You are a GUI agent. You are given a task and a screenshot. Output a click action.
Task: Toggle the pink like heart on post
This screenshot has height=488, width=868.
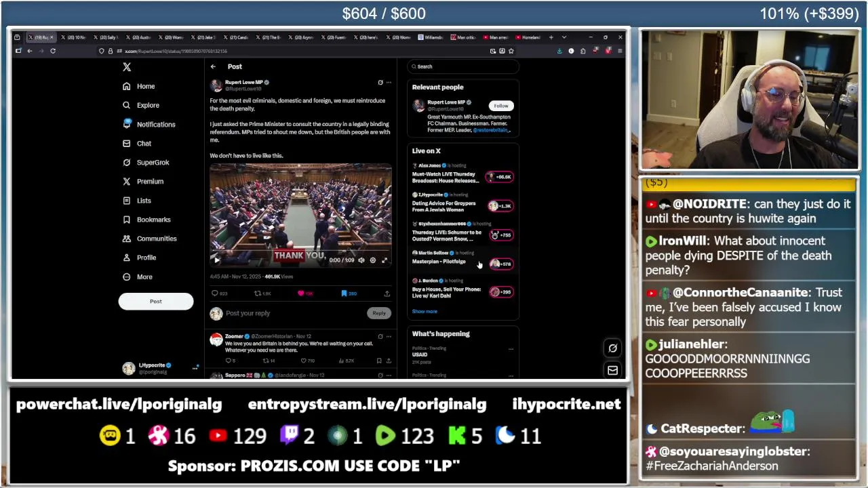301,293
